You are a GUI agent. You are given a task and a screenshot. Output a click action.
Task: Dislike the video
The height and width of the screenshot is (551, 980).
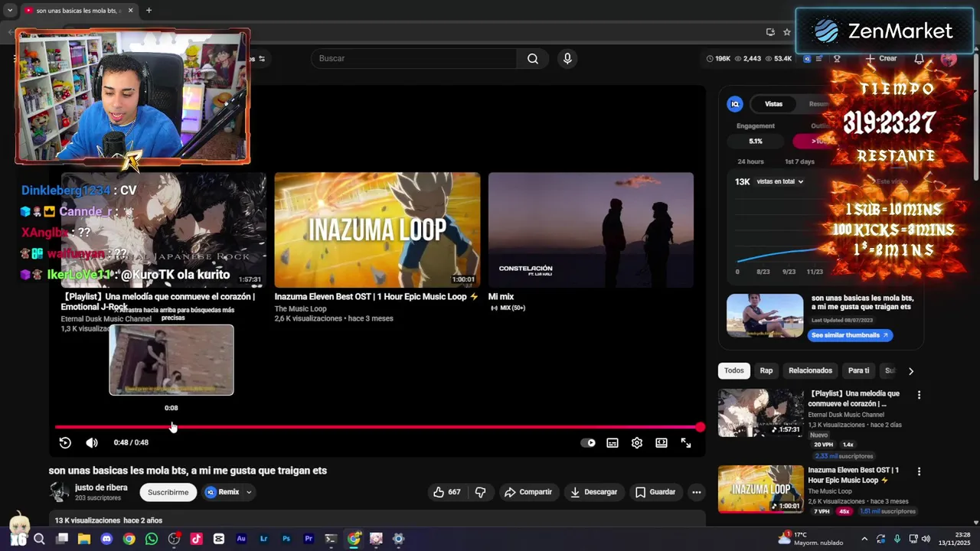coord(481,492)
